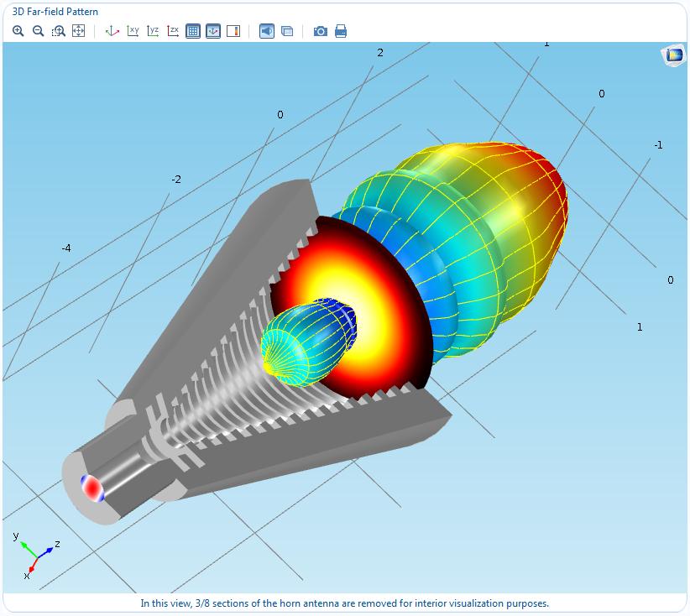Switch to the xy-plane view

133,31
